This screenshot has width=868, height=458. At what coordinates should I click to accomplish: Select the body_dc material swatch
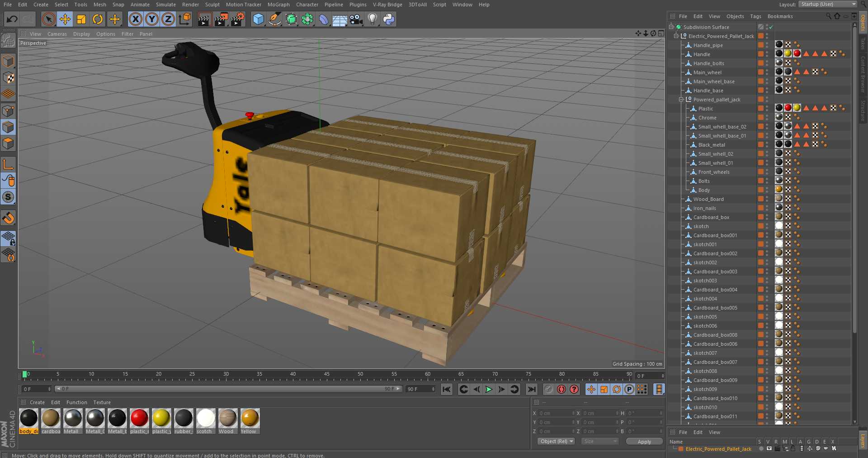click(29, 418)
